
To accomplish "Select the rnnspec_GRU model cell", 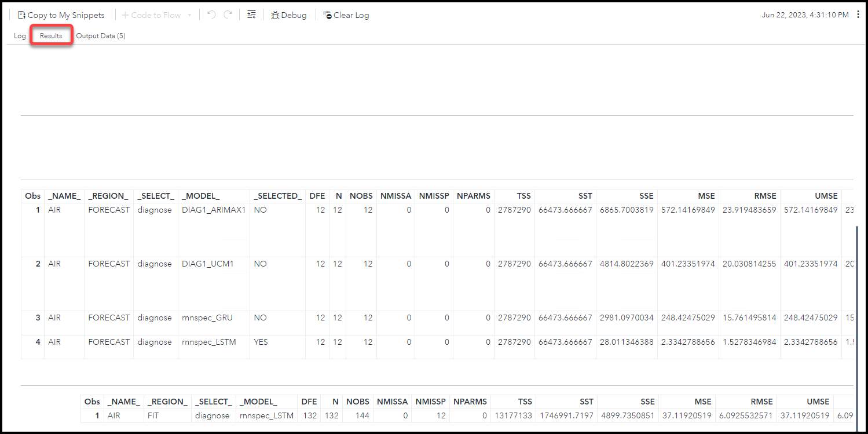I will coord(207,318).
